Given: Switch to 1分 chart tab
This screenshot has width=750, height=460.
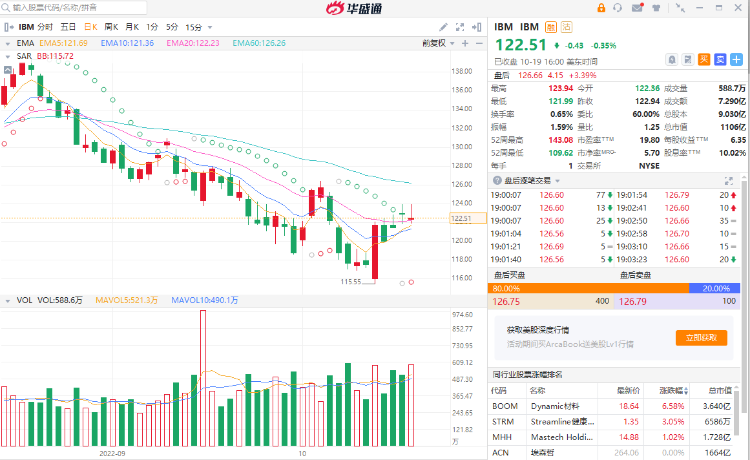Looking at the screenshot, I should coord(152,27).
